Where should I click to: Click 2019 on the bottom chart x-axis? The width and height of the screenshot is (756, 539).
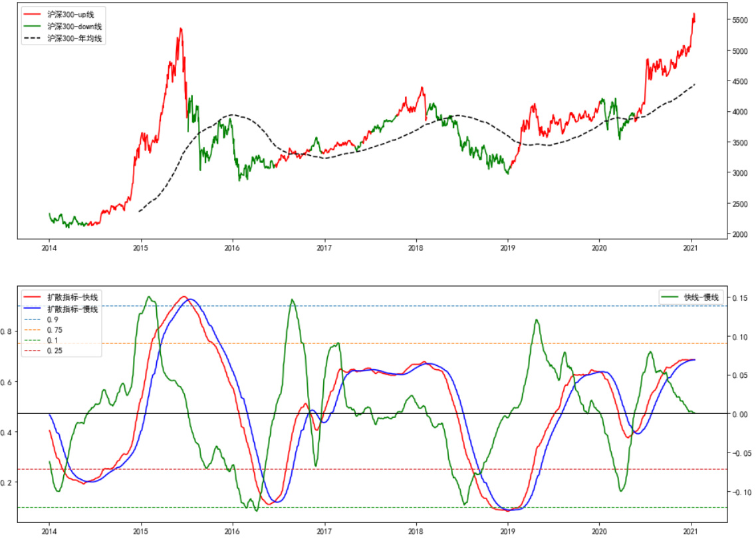pyautogui.click(x=507, y=531)
